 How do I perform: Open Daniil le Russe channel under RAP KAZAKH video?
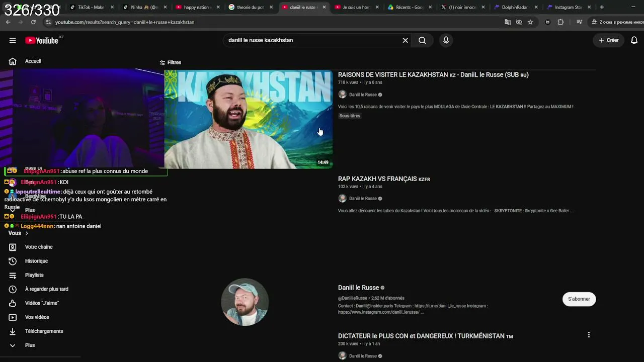(363, 199)
